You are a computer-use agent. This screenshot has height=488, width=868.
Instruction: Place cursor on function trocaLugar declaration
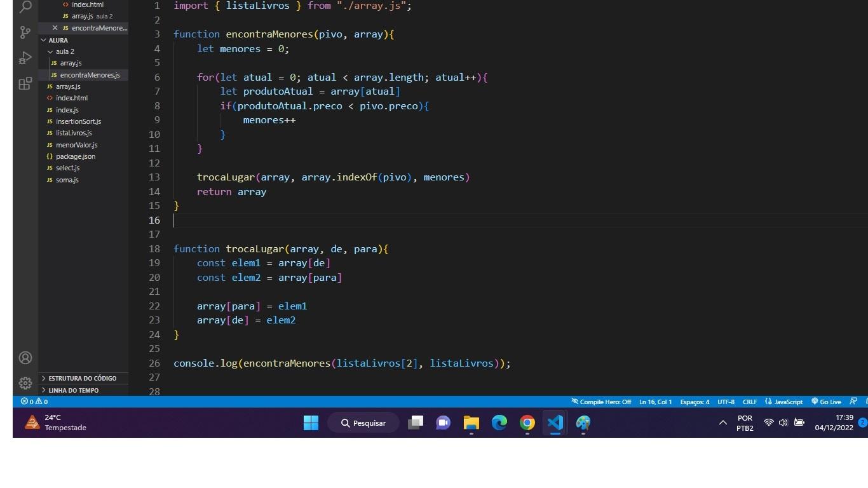pyautogui.click(x=281, y=248)
